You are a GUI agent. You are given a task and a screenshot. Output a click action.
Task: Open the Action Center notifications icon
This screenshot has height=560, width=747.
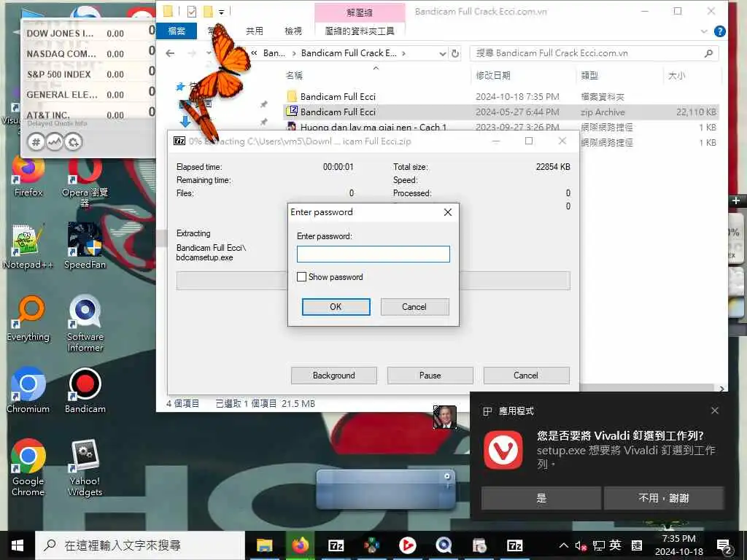(724, 545)
